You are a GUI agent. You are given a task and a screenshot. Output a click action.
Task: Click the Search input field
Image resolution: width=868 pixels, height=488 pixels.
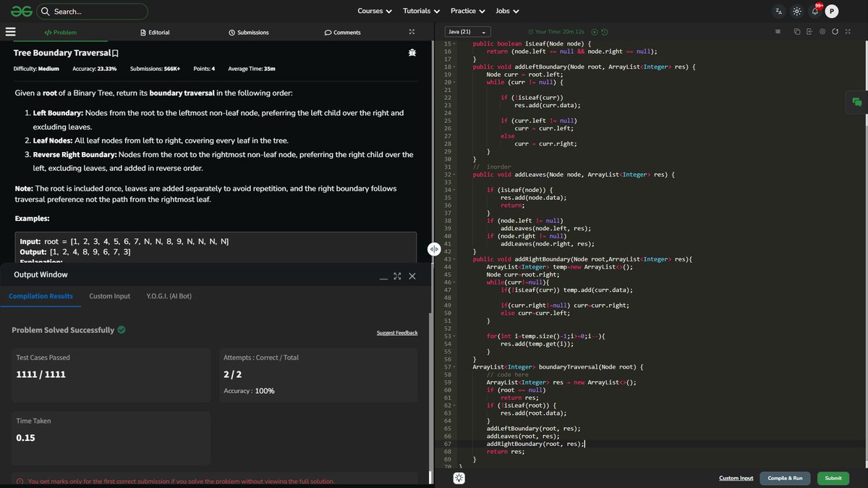point(92,12)
